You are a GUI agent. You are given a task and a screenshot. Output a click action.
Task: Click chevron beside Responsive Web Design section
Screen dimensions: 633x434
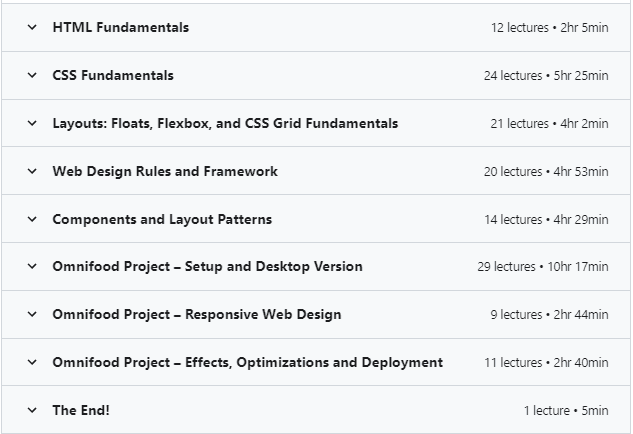(32, 315)
